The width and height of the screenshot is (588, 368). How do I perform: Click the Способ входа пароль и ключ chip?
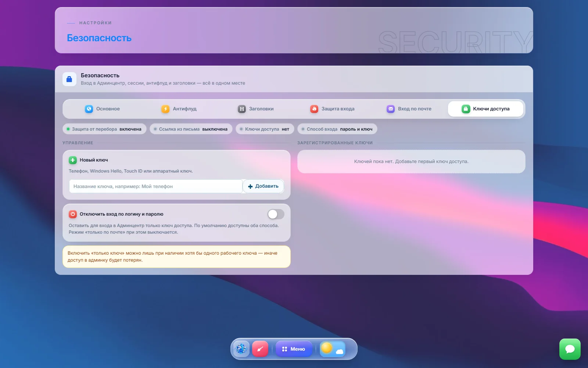337,129
